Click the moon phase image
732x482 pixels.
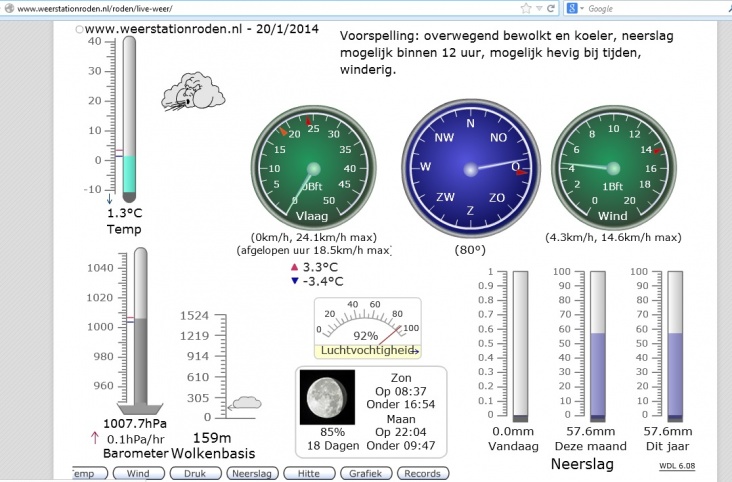pyautogui.click(x=328, y=396)
